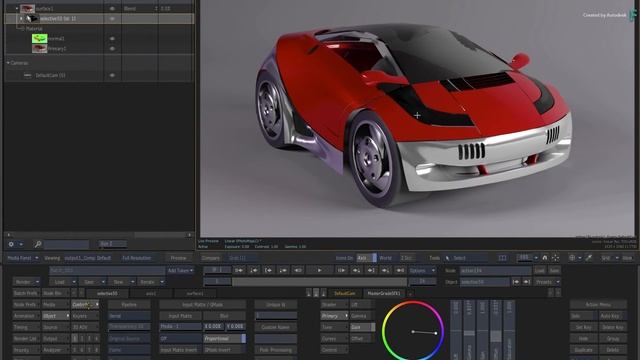Toggle the Solo button
Image resolution: width=640 pixels, height=360 pixels.
click(x=583, y=316)
